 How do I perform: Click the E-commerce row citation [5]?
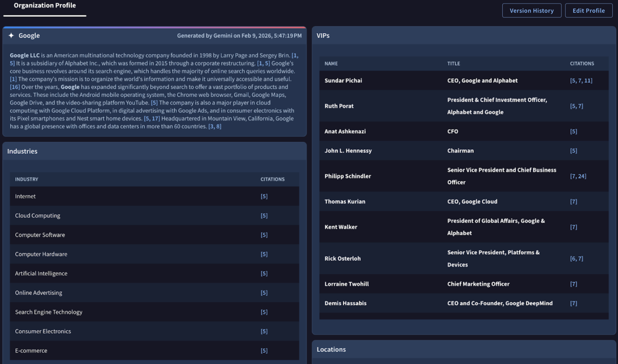coord(264,351)
